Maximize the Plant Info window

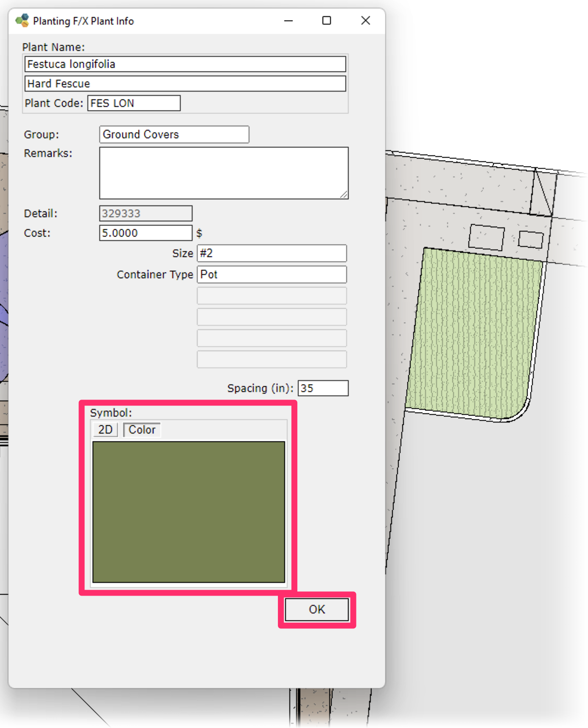point(326,20)
